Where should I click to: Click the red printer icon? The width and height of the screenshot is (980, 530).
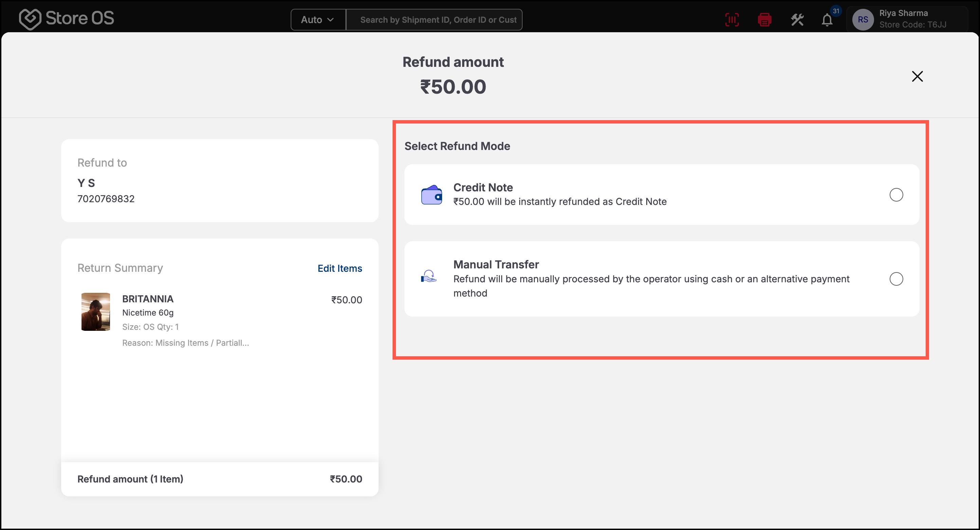[x=764, y=19]
